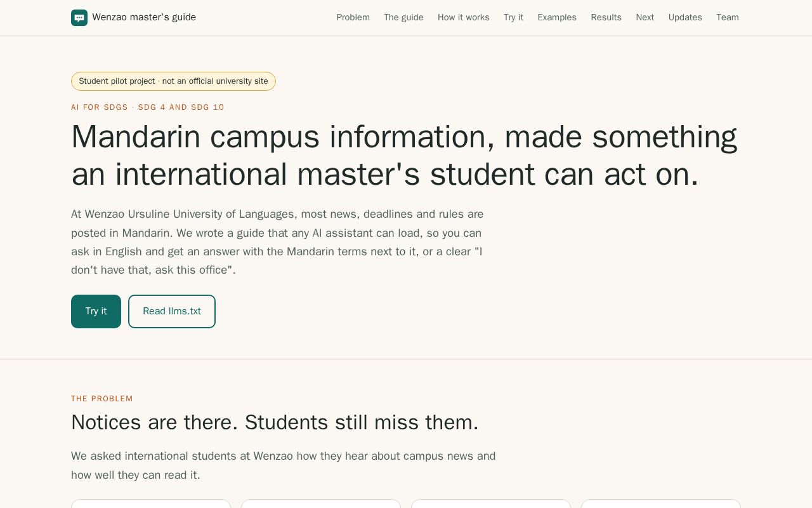Visit the Team nav link

[728, 18]
